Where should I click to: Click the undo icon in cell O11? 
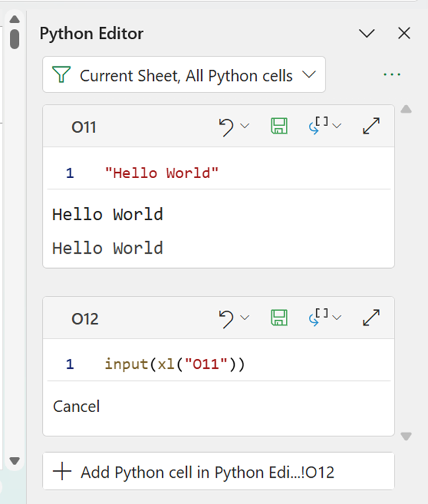point(226,127)
